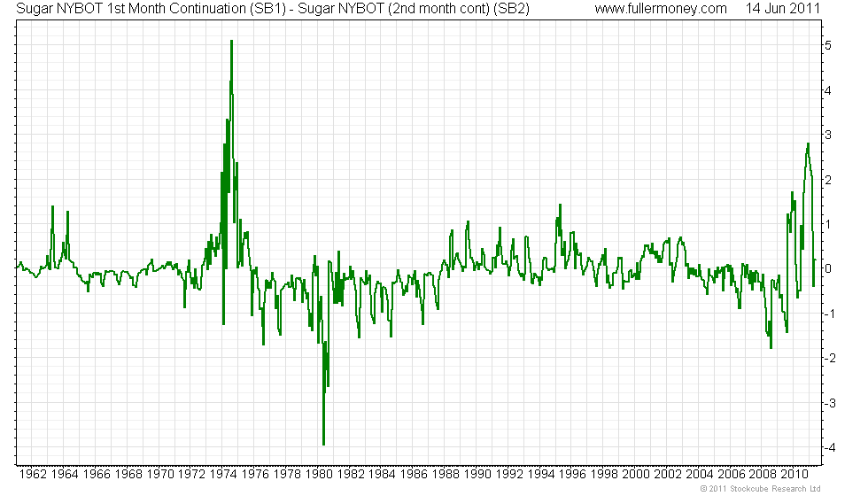This screenshot has width=868, height=496.
Task: Click the y-axis label -2
Action: click(830, 358)
